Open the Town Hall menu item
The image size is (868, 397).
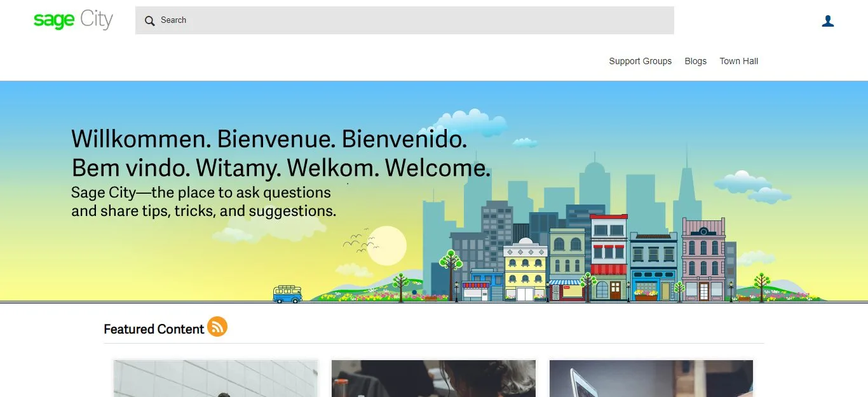(738, 61)
